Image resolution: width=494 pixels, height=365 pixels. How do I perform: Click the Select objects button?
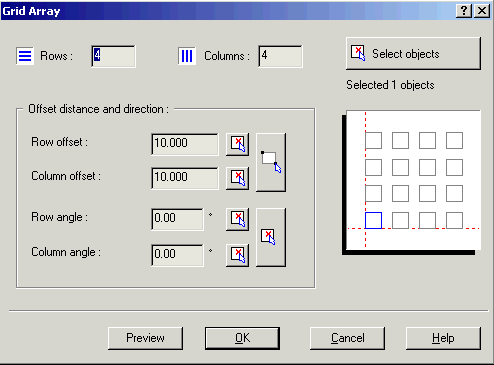click(x=413, y=54)
